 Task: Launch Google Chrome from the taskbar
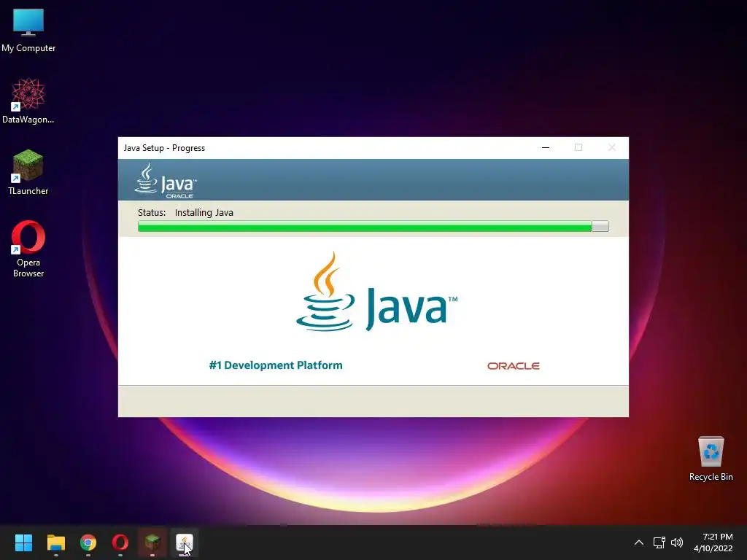[x=88, y=542]
